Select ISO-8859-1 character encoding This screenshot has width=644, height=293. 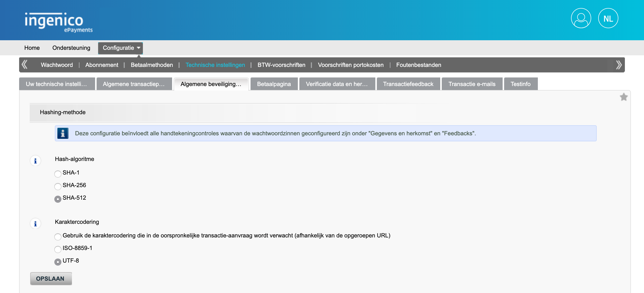click(58, 249)
